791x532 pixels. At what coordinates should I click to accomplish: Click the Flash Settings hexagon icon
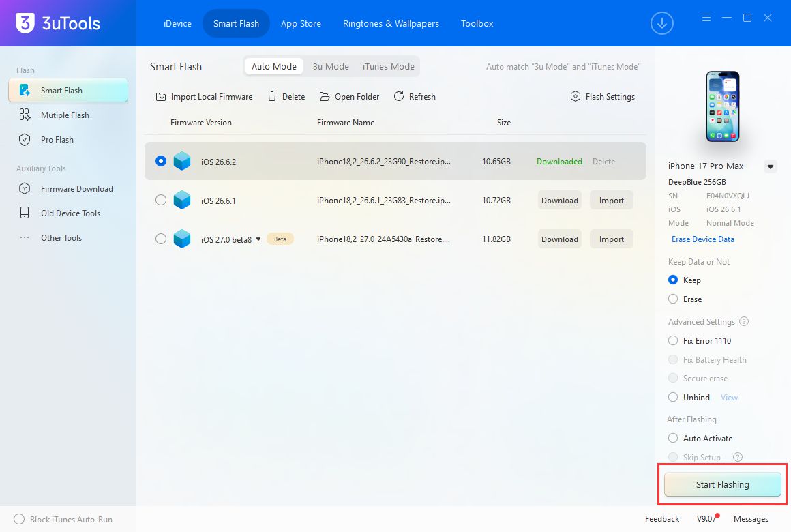tap(575, 96)
